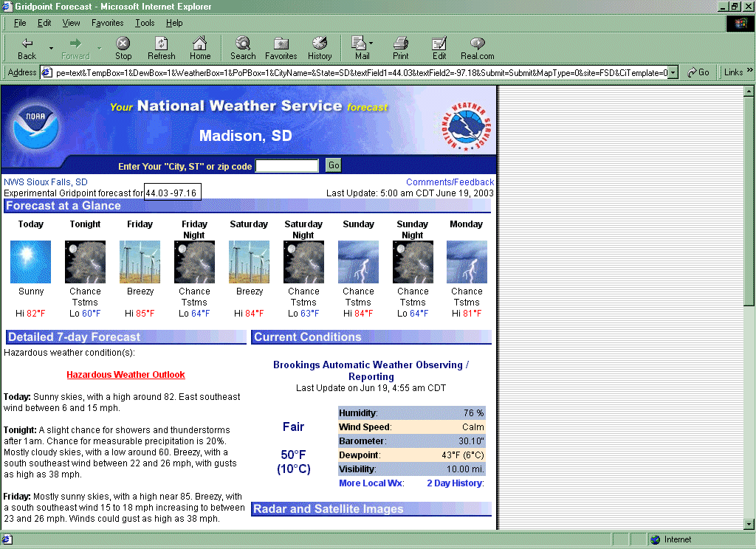Open the Favorites menu
756x549 pixels.
click(108, 23)
